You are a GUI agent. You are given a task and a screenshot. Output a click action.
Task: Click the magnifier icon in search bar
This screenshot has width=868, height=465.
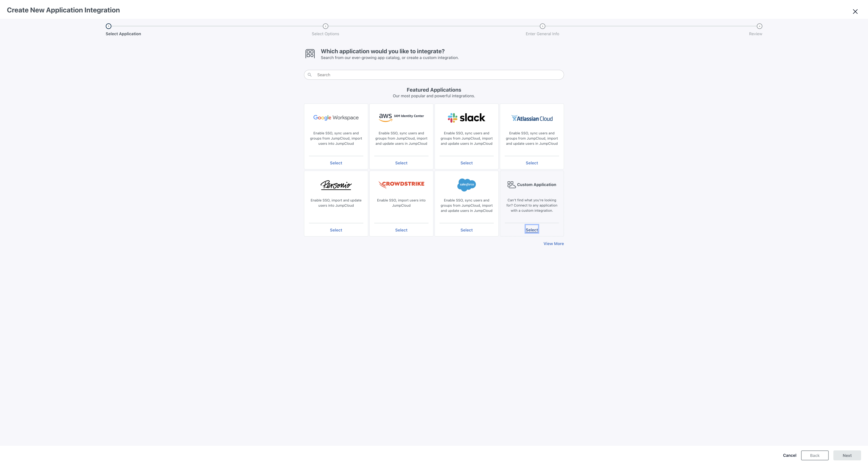pos(309,75)
